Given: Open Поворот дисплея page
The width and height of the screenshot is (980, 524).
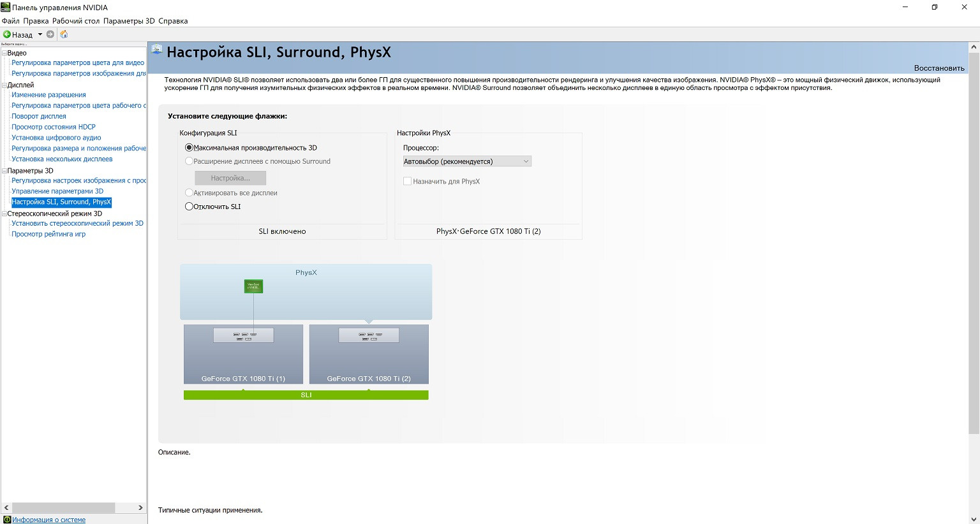Looking at the screenshot, I should (x=39, y=117).
